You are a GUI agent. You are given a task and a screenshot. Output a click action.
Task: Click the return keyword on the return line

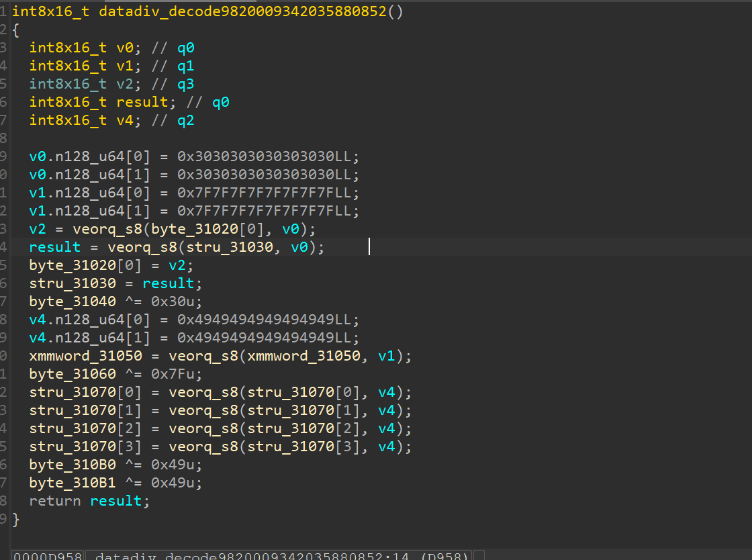coord(55,501)
